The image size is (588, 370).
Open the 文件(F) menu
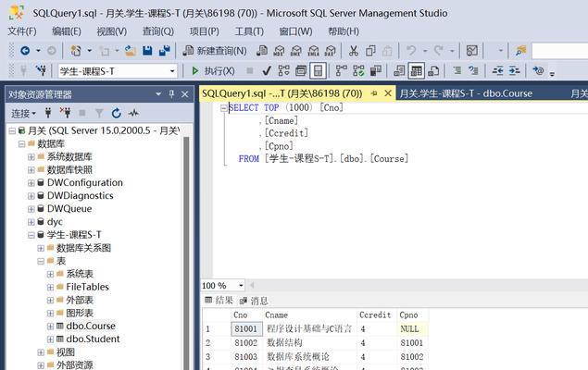tap(22, 31)
